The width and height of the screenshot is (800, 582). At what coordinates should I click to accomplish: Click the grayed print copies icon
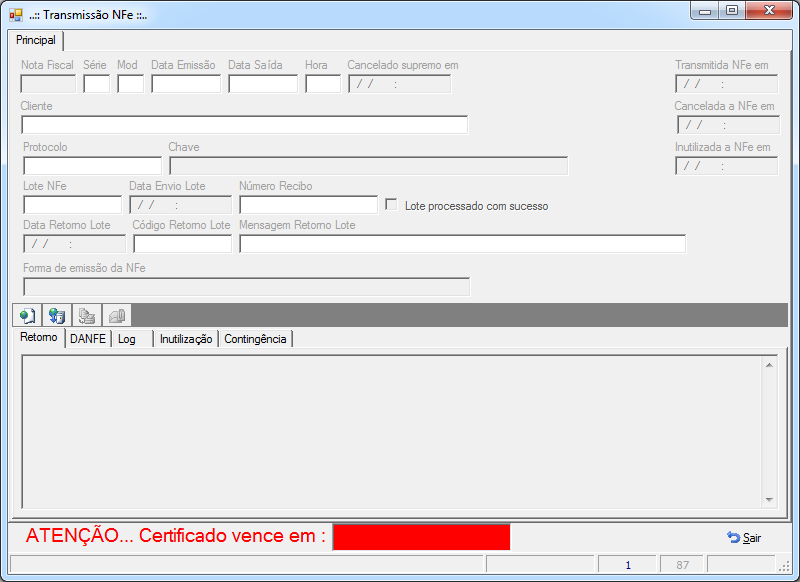pyautogui.click(x=87, y=316)
